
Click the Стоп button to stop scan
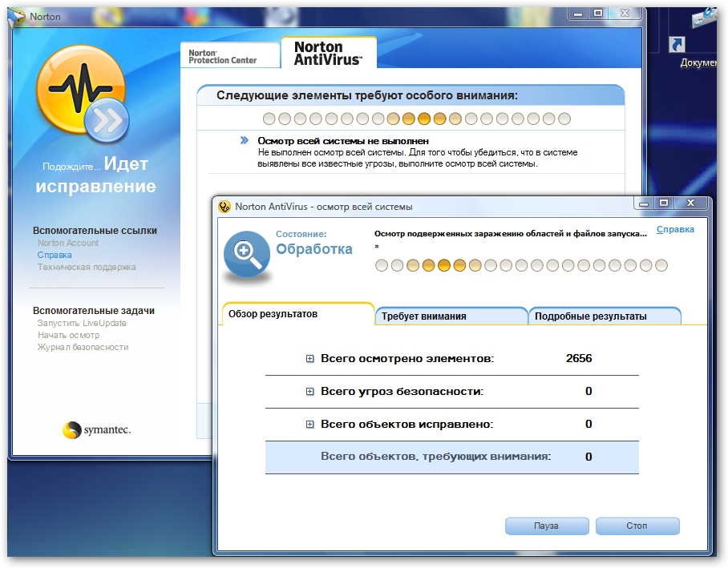[637, 526]
